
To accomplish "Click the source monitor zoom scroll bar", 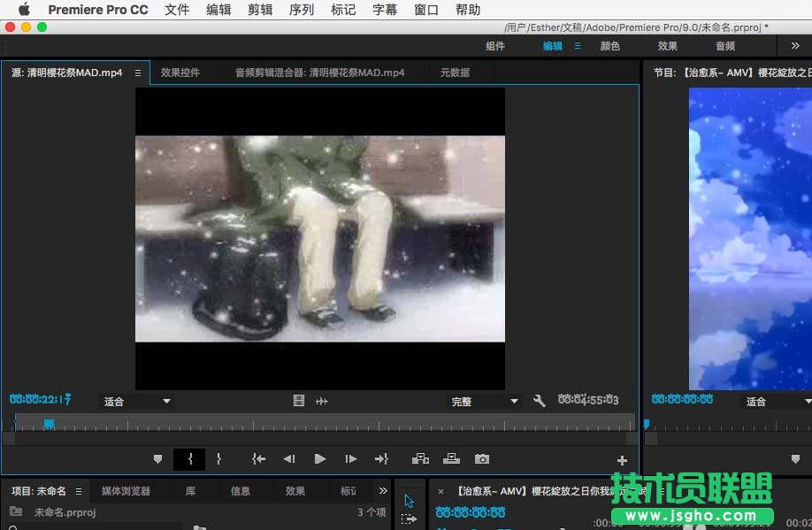I will [x=320, y=438].
